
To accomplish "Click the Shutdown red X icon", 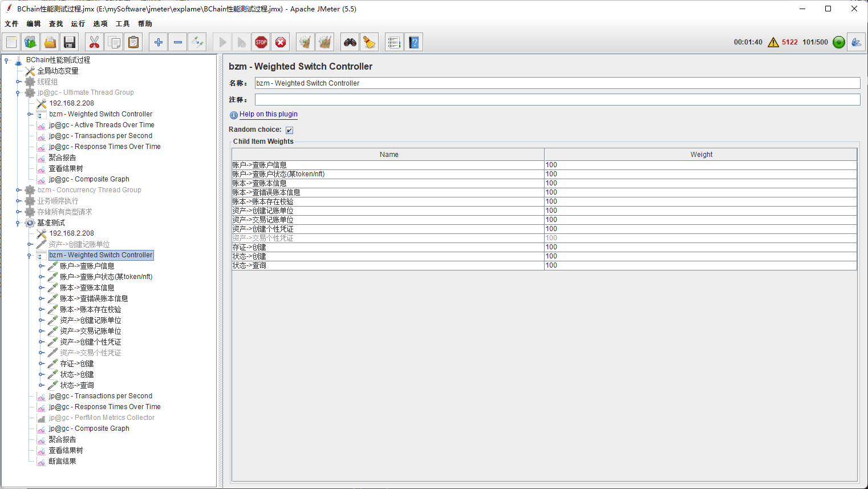I will pos(281,42).
